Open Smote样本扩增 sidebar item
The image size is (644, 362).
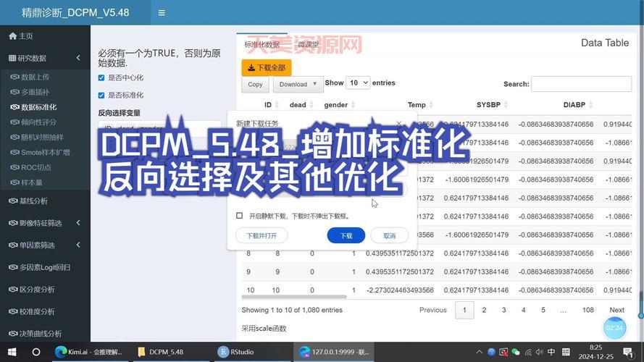[x=41, y=152]
